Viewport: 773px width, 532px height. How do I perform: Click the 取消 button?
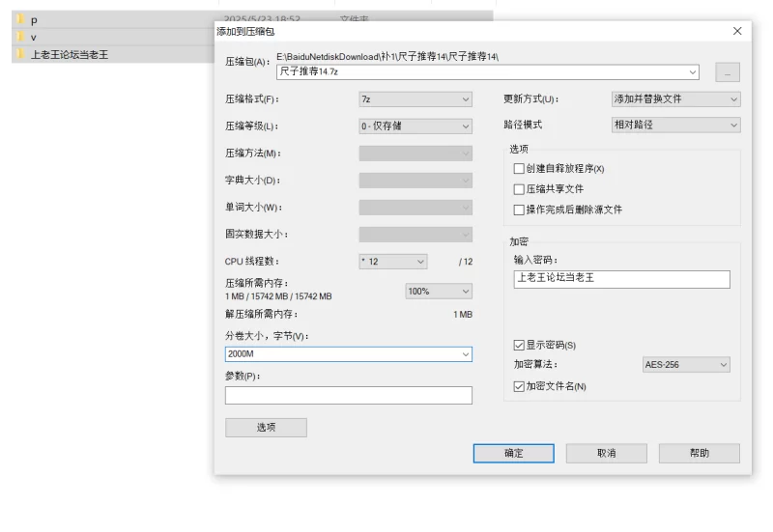point(607,453)
